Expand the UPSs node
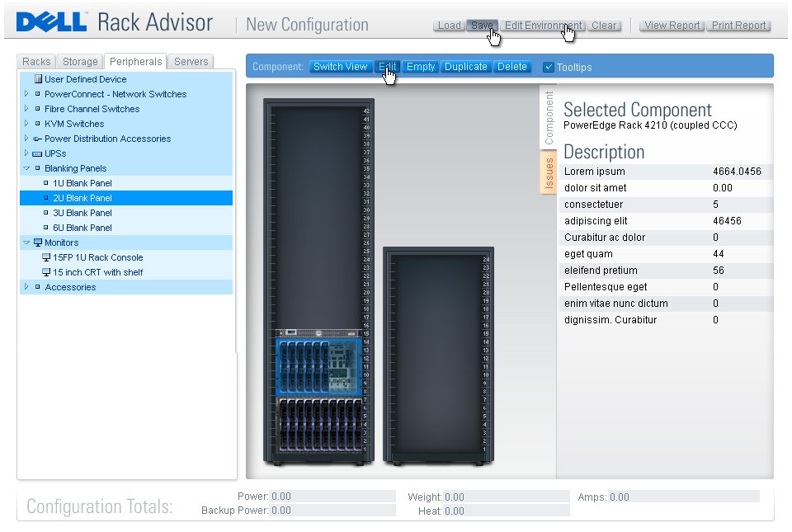792x532 pixels. 26,153
